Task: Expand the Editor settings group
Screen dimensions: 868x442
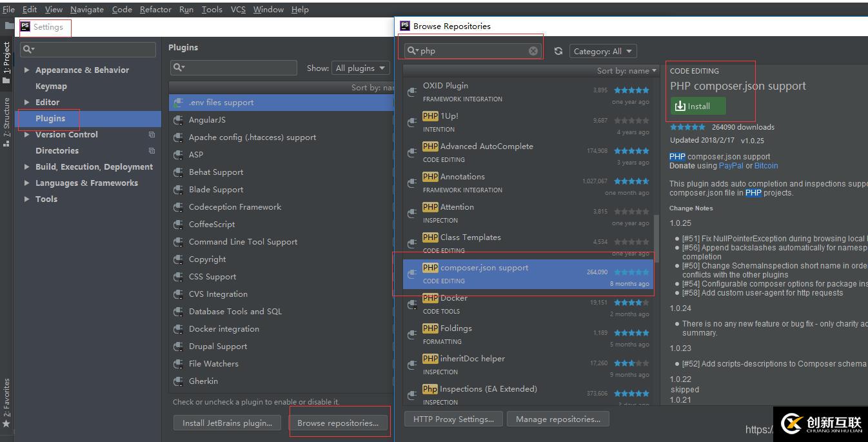Action: tap(26, 102)
